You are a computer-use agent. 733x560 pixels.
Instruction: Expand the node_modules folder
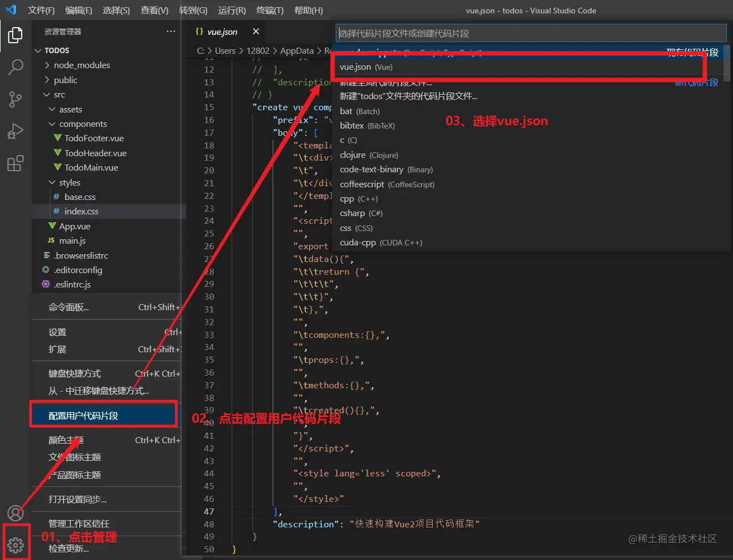click(81, 65)
